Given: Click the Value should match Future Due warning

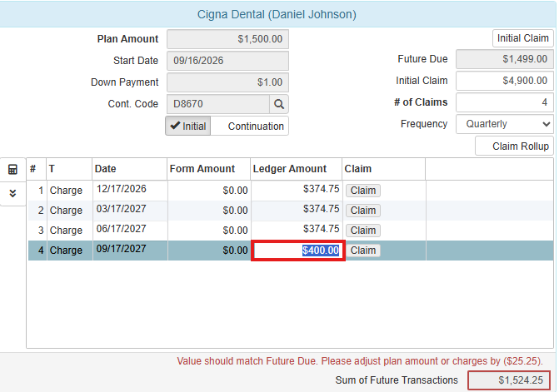Looking at the screenshot, I should click(360, 361).
